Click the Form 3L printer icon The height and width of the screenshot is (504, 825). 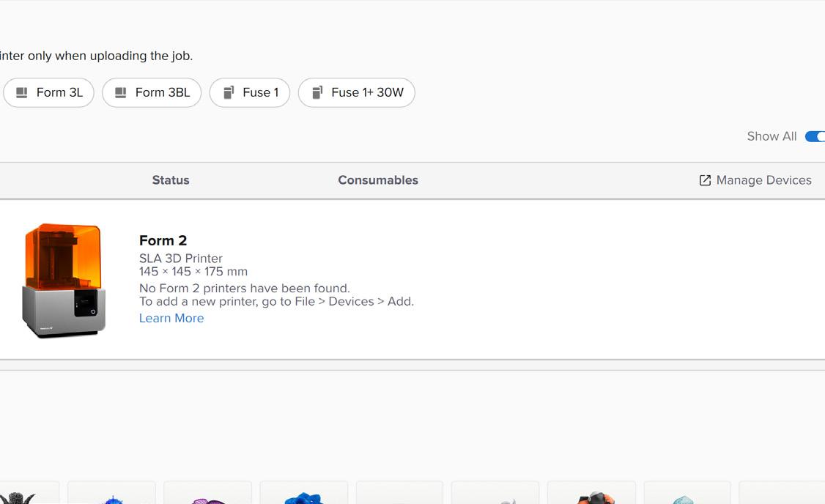click(x=21, y=92)
